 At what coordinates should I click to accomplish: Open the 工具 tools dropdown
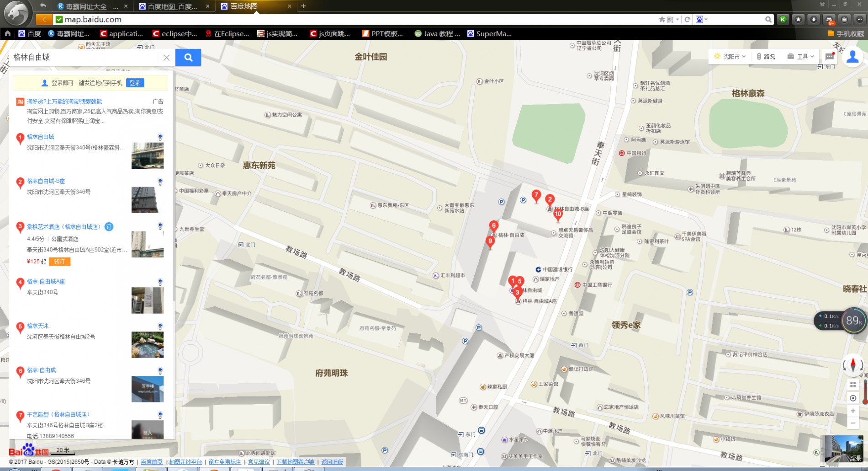click(x=801, y=57)
